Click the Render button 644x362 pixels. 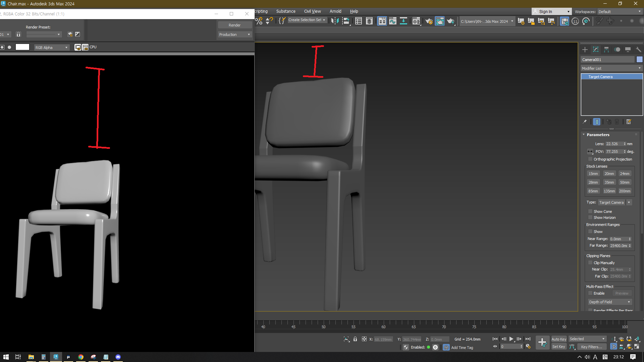pyautogui.click(x=235, y=25)
